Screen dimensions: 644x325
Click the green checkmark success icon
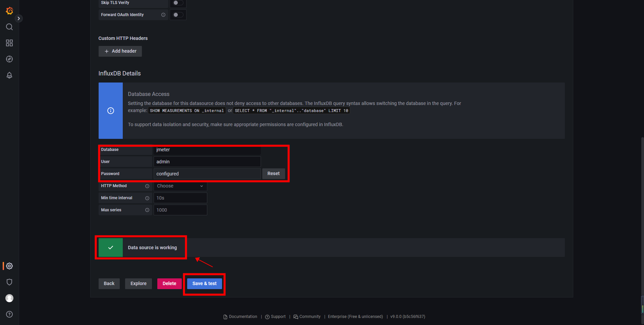(111, 248)
